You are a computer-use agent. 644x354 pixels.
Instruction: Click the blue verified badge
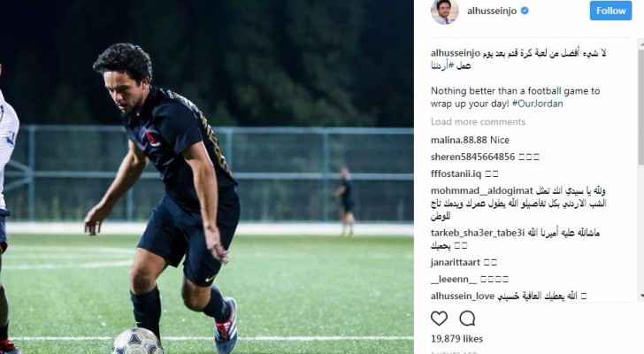525,12
